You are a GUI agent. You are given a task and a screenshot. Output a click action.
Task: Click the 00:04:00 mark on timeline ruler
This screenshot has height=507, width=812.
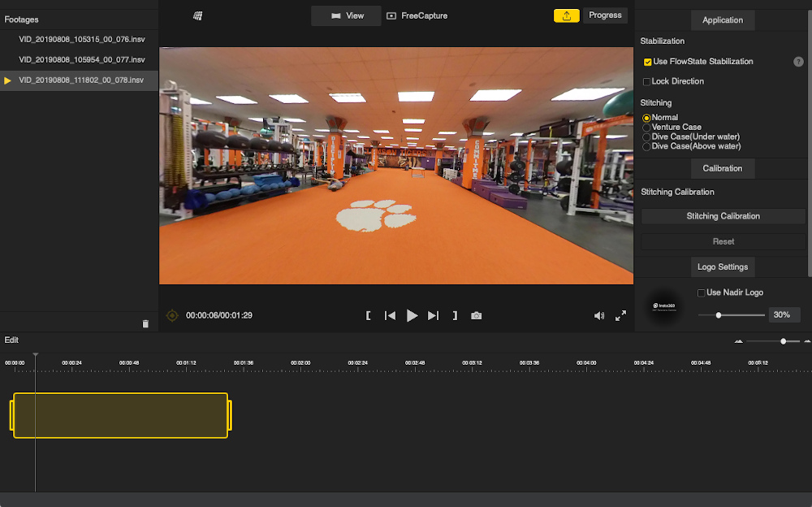click(x=586, y=363)
